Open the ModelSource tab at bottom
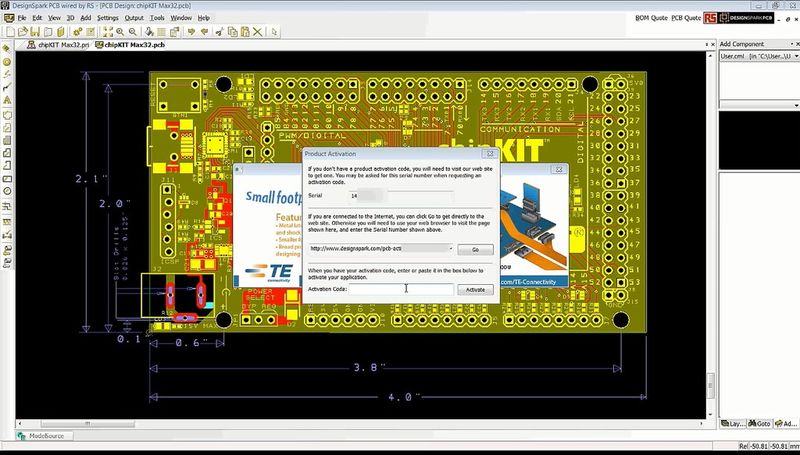Image resolution: width=800 pixels, height=455 pixels. [42, 436]
